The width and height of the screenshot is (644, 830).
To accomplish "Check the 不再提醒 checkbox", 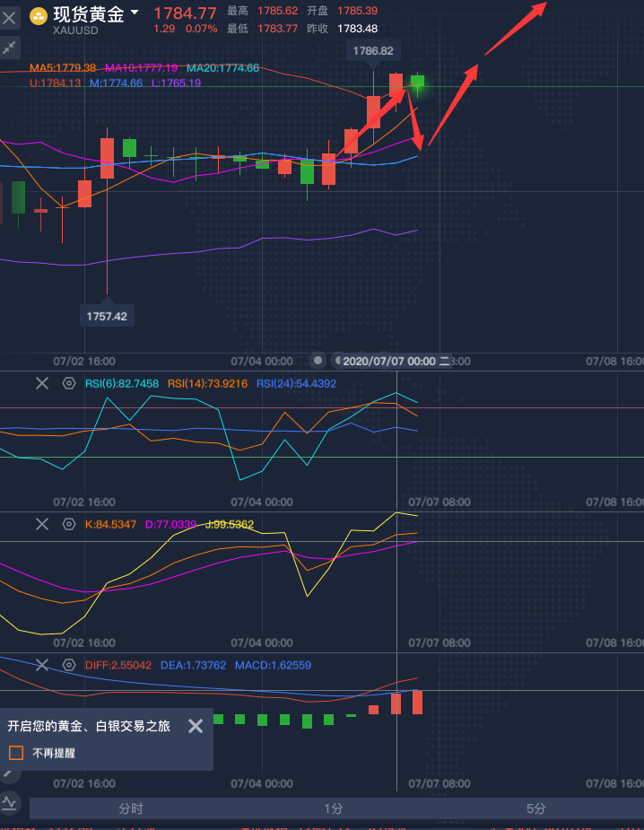I will (16, 753).
